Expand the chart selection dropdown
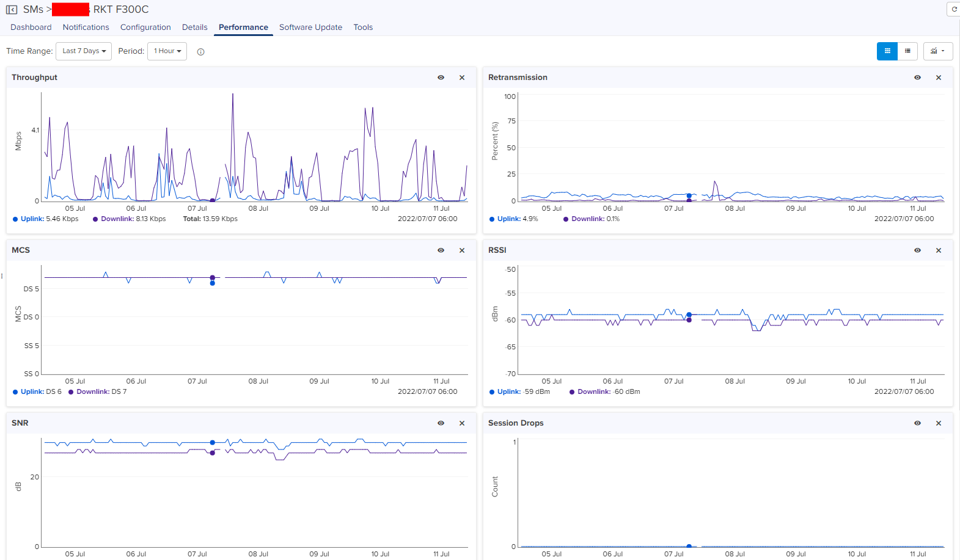This screenshot has height=560, width=960. pos(937,51)
